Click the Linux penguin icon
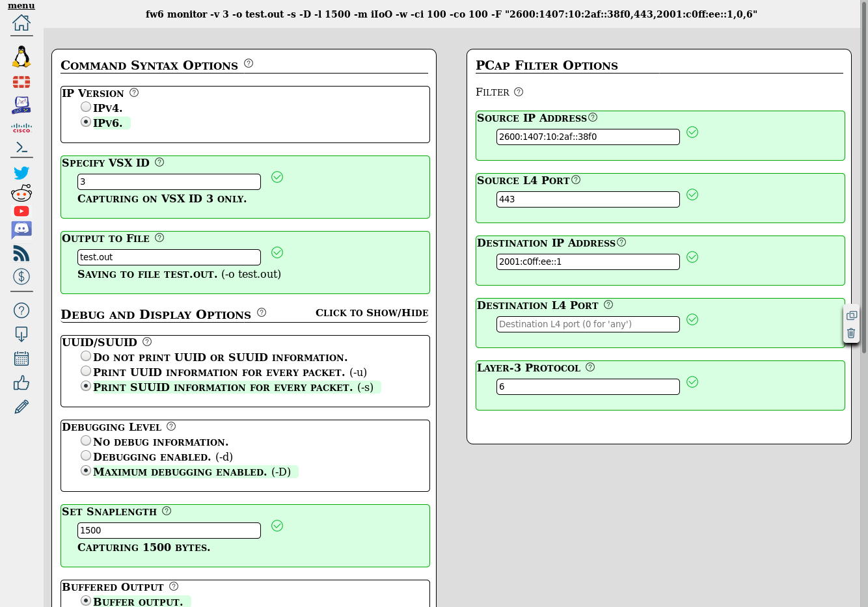Image resolution: width=868 pixels, height=607 pixels. point(21,57)
